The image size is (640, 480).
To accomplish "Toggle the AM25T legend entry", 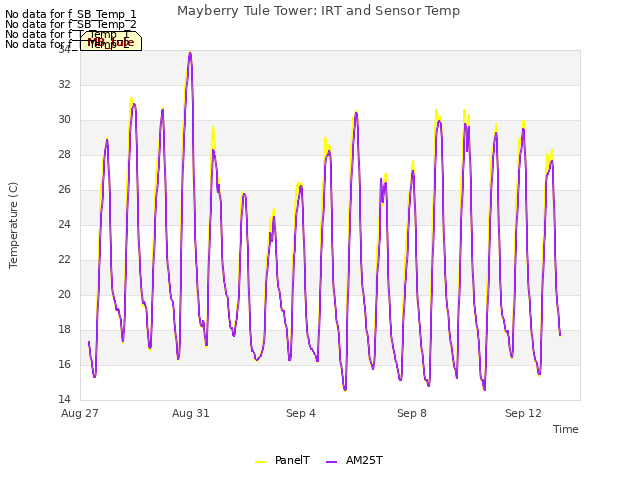I will click(x=354, y=460).
